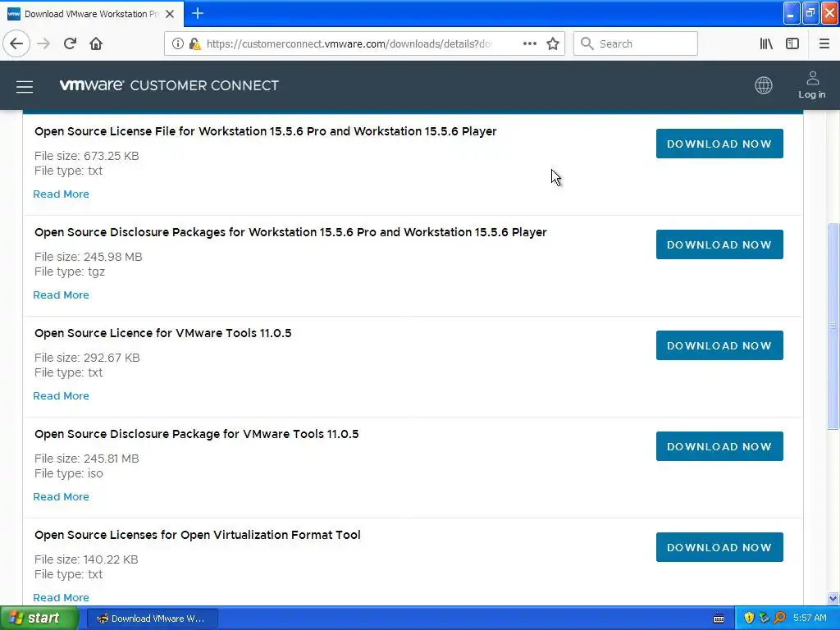
Task: Select the Download VMware taskbar button
Action: [x=152, y=619]
